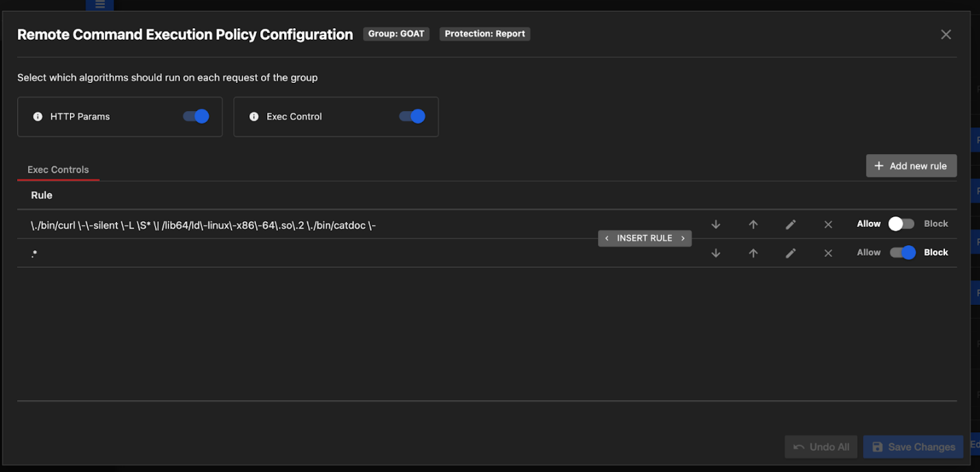This screenshot has width=980, height=472.
Task: Switch the .* rule toggle to Allow
Action: click(902, 253)
